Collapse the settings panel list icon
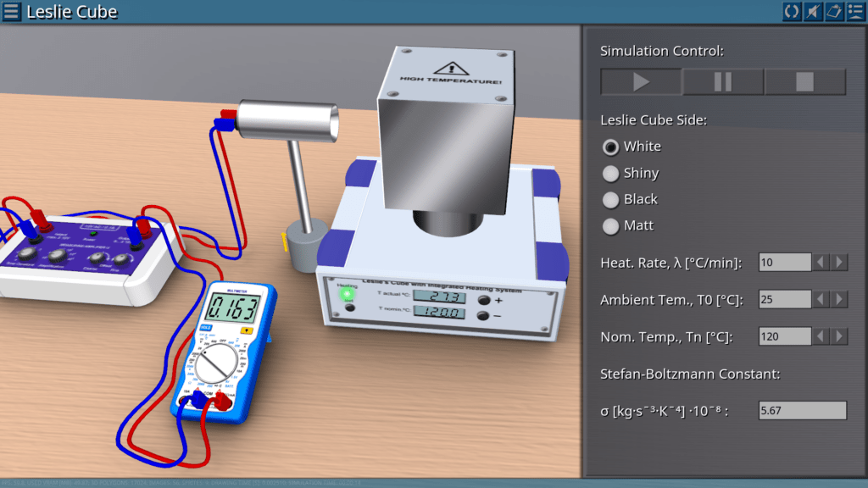This screenshot has width=868, height=488. click(854, 12)
